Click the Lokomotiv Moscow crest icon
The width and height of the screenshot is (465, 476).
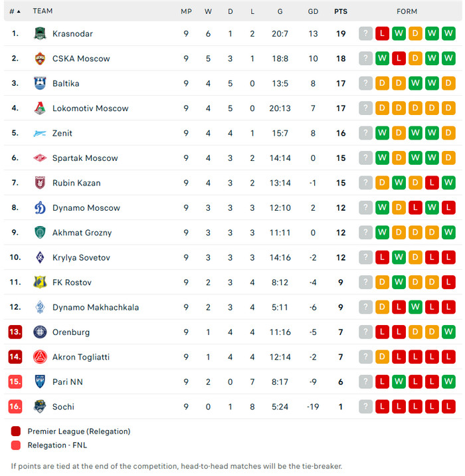tap(40, 108)
